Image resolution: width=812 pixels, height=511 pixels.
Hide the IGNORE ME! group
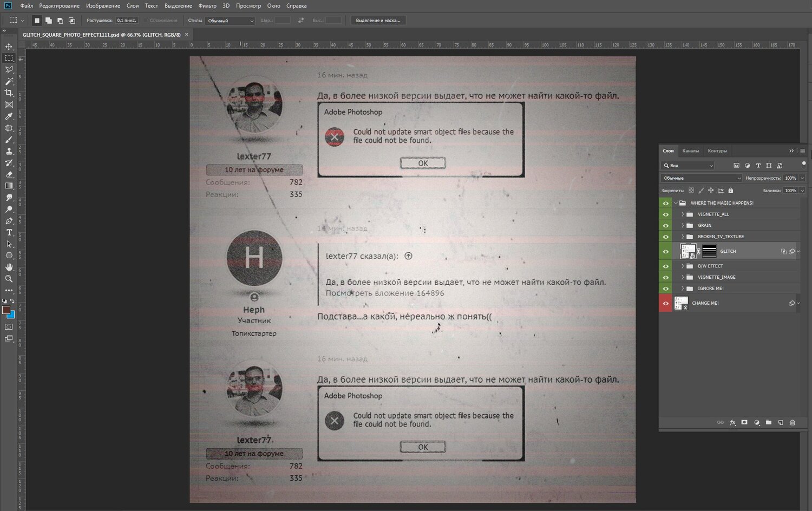(666, 289)
